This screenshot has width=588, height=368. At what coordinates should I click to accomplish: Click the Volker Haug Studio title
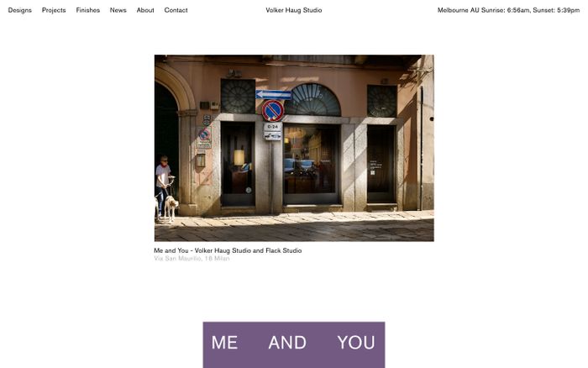click(294, 10)
